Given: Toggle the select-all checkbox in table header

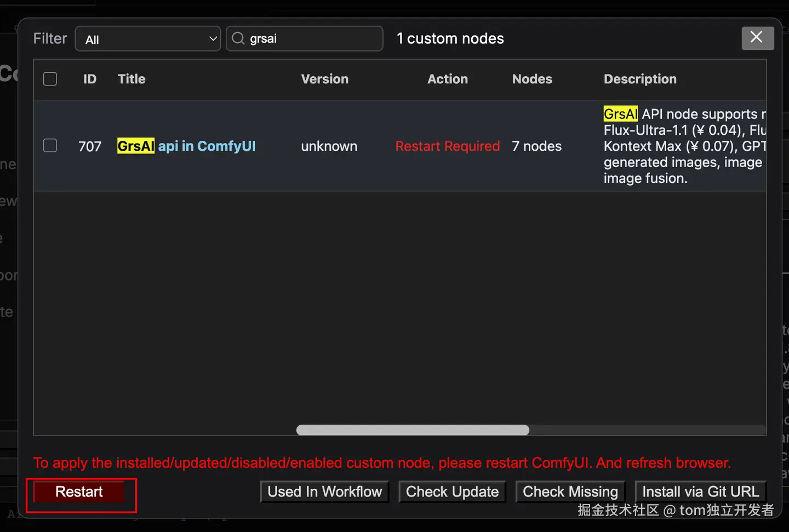Looking at the screenshot, I should [x=50, y=79].
